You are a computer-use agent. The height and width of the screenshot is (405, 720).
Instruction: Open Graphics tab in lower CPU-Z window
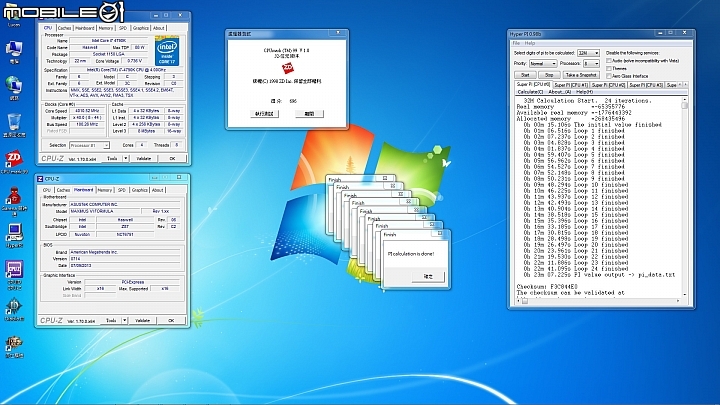pos(140,190)
